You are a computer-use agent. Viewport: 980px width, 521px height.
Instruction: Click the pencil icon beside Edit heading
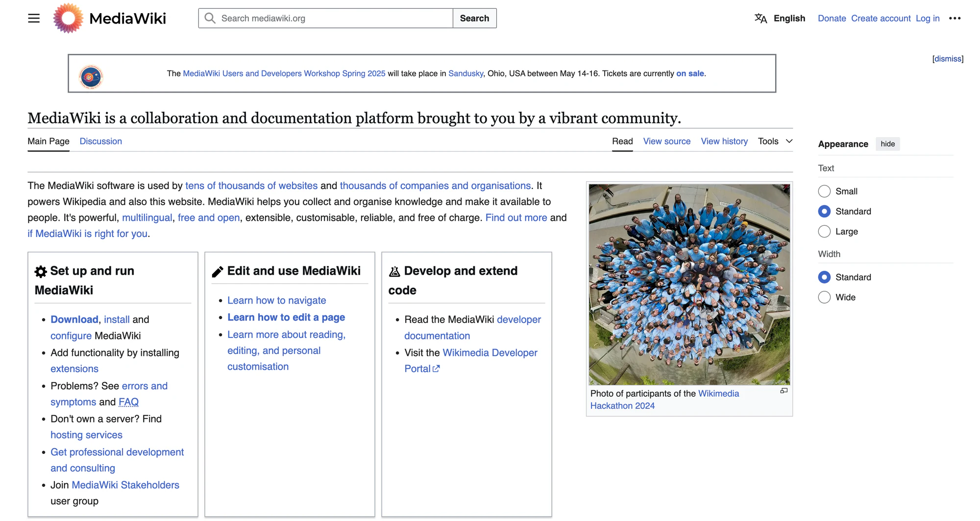(x=218, y=272)
